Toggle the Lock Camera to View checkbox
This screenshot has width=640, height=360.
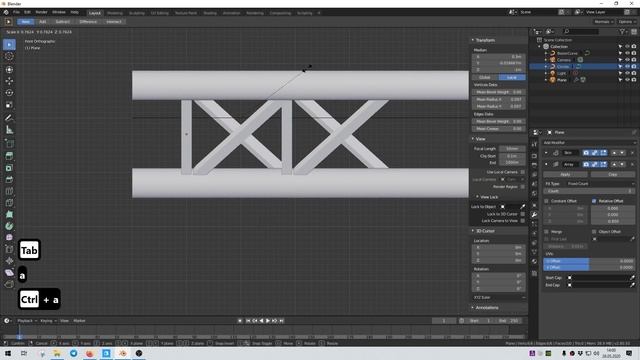[x=522, y=221]
